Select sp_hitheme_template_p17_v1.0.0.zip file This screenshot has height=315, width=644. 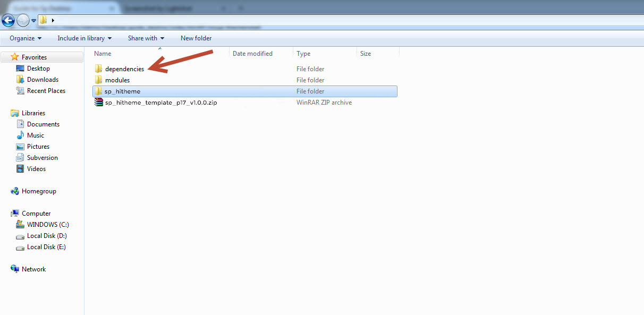[x=161, y=103]
